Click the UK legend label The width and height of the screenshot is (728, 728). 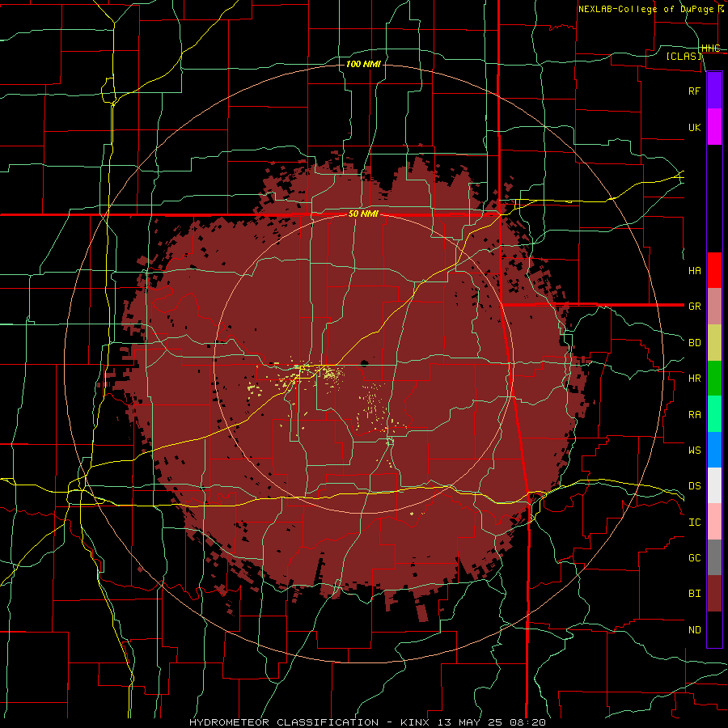coord(695,127)
